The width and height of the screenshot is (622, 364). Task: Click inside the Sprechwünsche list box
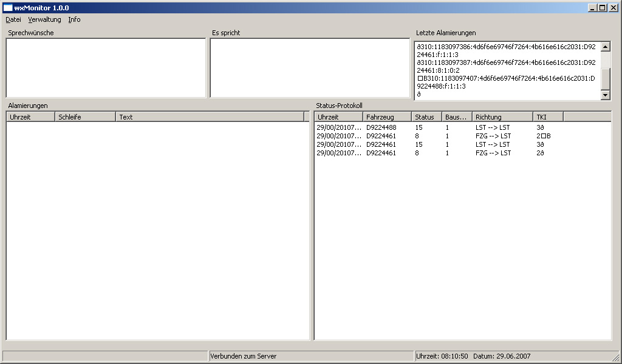click(106, 68)
